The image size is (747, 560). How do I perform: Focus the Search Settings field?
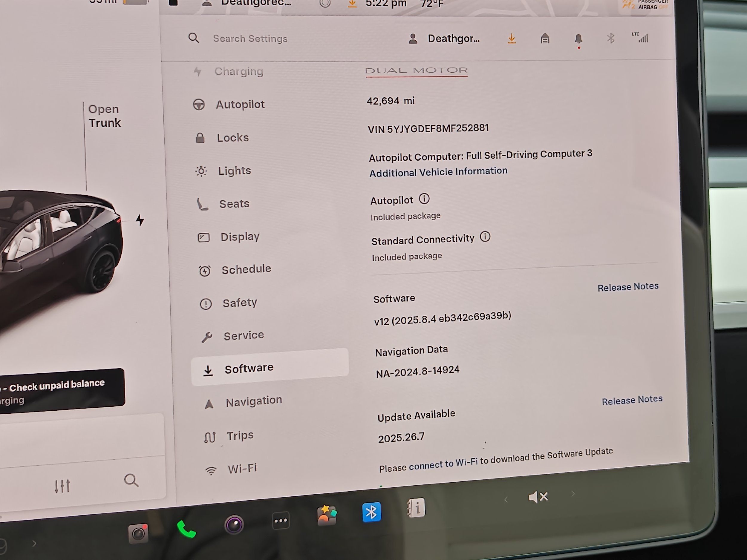250,39
